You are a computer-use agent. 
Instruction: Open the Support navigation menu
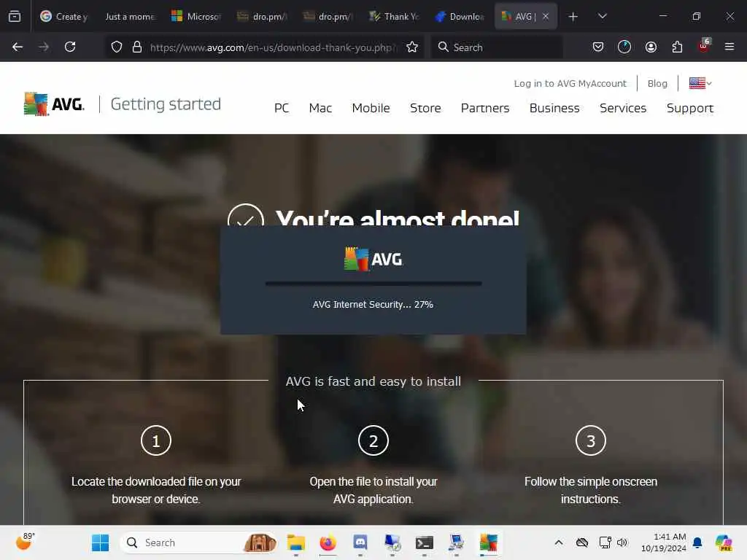click(690, 108)
